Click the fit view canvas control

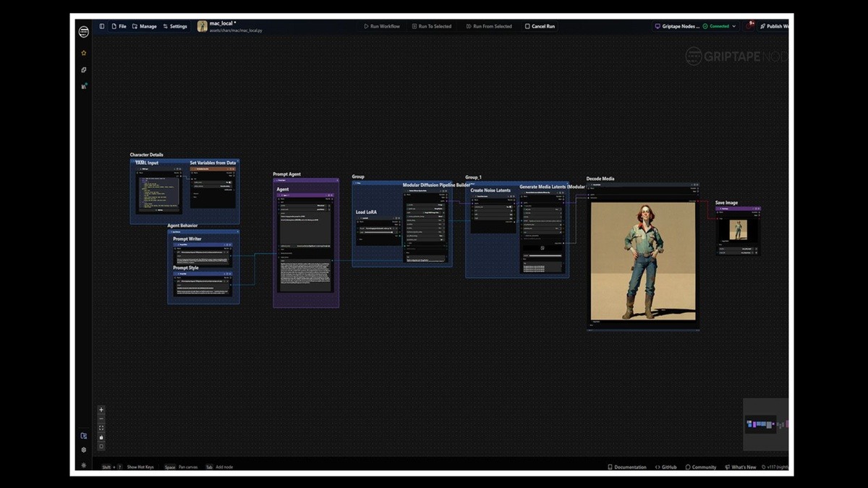click(101, 428)
